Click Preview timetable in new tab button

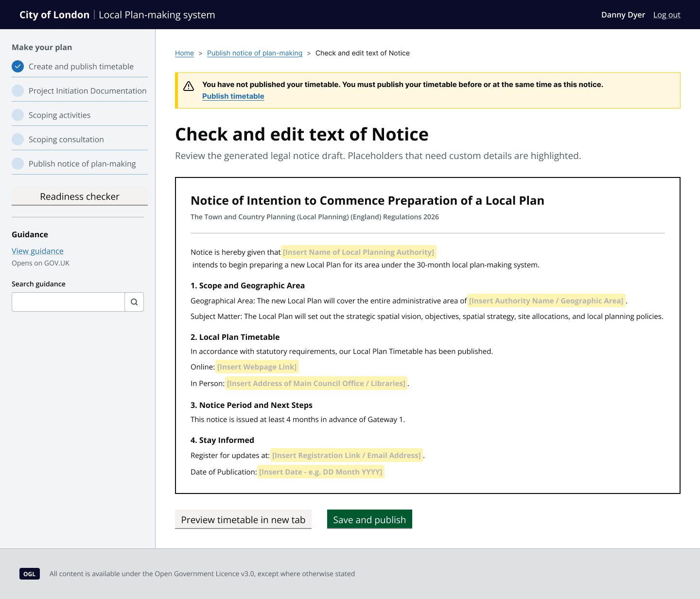(243, 519)
